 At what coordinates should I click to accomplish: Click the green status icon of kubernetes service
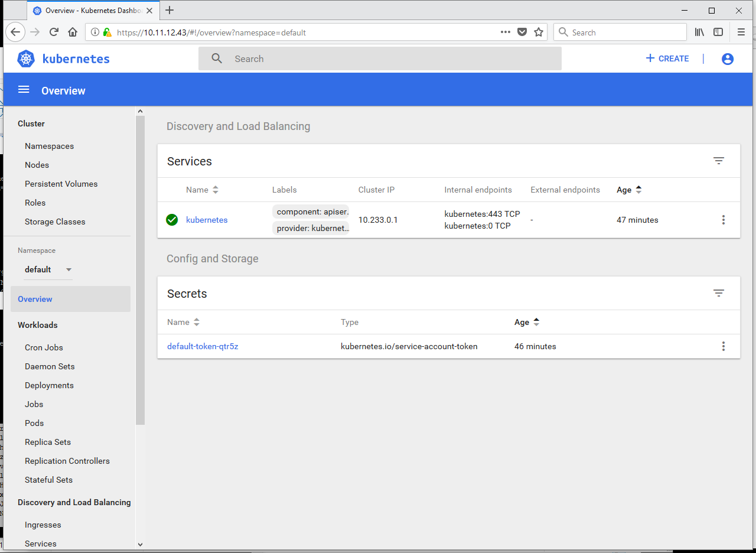coord(172,220)
